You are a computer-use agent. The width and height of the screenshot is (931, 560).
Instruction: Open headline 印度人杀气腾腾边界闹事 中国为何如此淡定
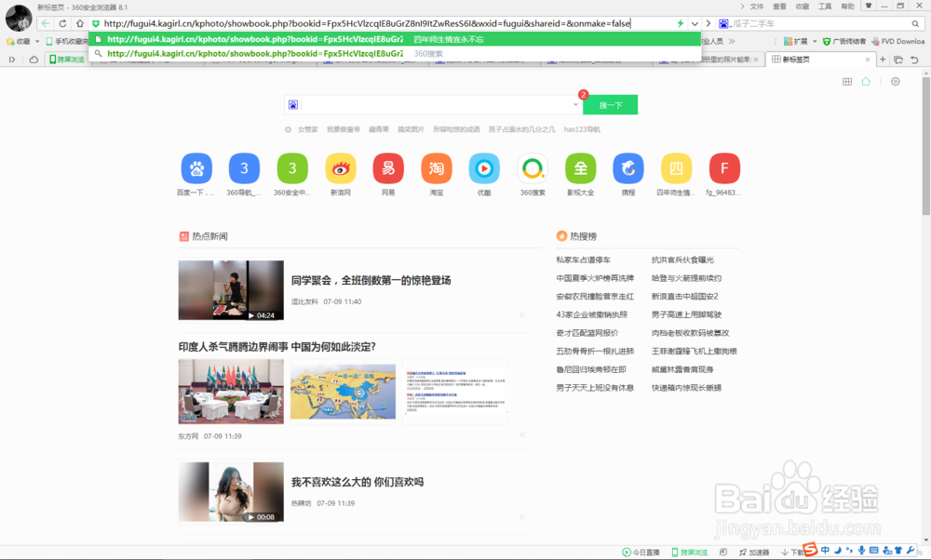(277, 346)
